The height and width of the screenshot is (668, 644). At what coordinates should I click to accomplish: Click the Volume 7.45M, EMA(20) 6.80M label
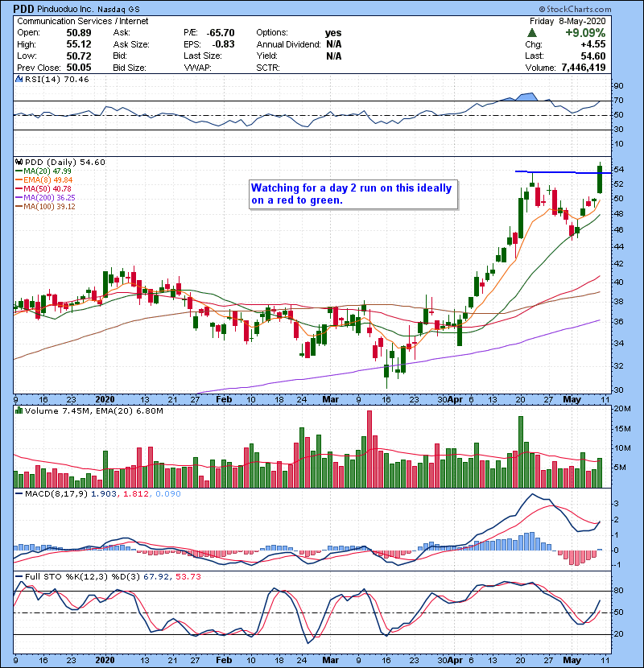[93, 410]
